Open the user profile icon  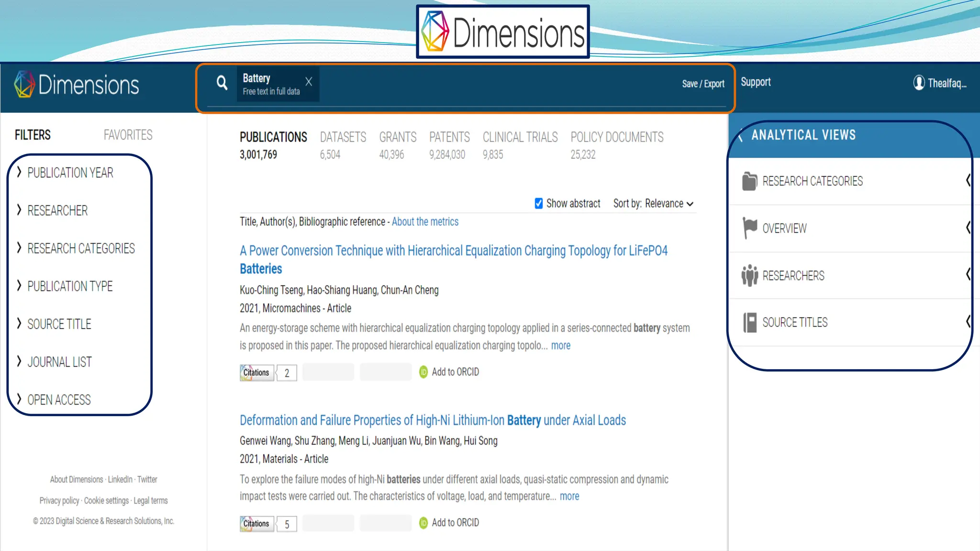tap(918, 83)
